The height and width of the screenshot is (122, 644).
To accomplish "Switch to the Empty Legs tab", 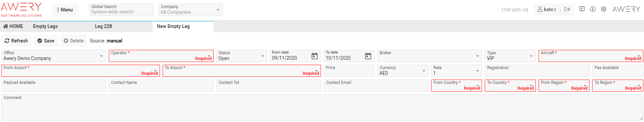I will coord(45,26).
